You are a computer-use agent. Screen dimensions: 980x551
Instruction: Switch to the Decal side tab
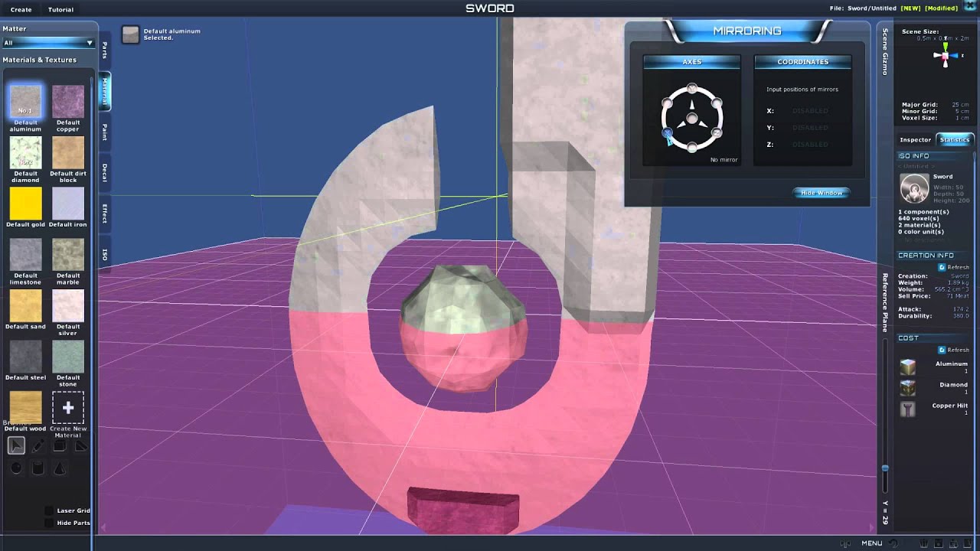coord(104,171)
